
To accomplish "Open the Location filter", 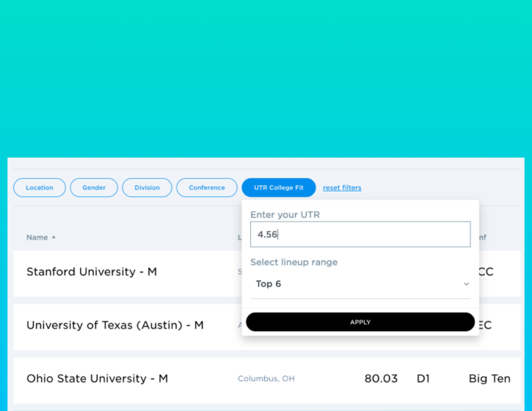I will tap(39, 188).
